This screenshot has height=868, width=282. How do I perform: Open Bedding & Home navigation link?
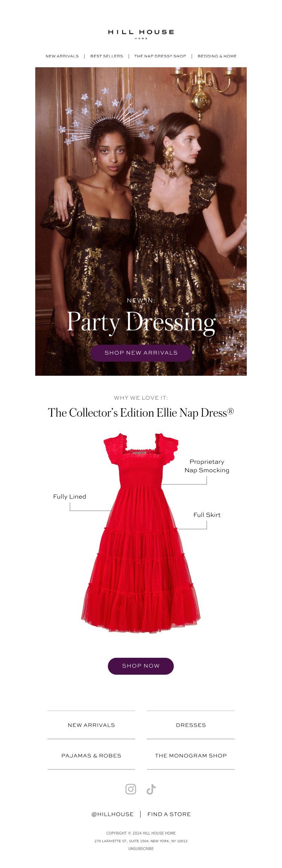coord(217,56)
